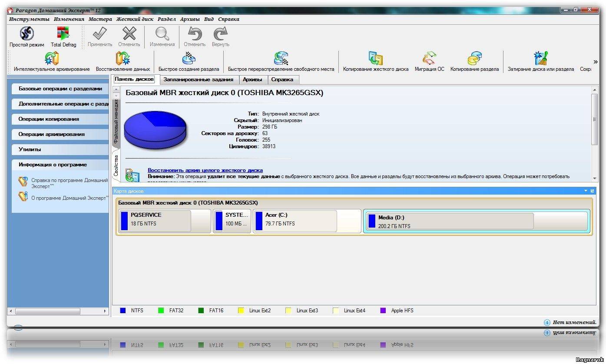Collapse Информация о программе section

coord(53,165)
